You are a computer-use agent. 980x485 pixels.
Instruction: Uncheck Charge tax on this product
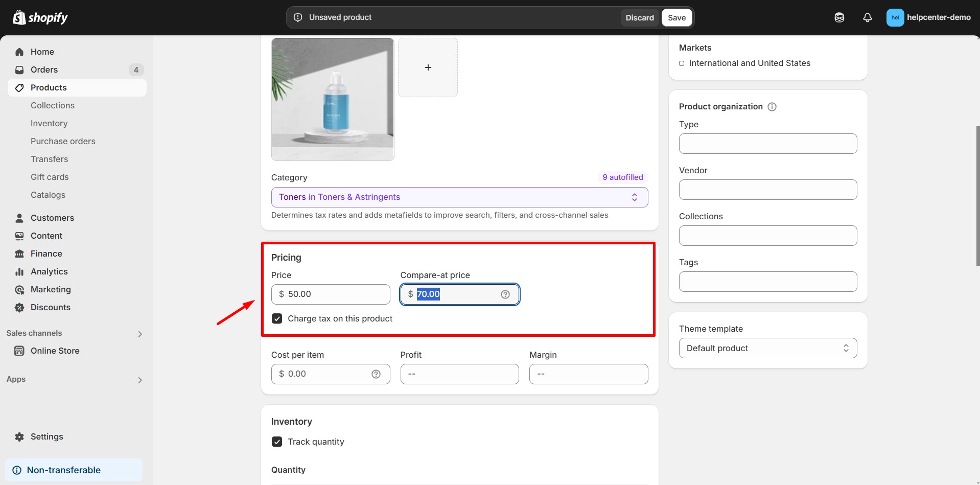pyautogui.click(x=277, y=319)
